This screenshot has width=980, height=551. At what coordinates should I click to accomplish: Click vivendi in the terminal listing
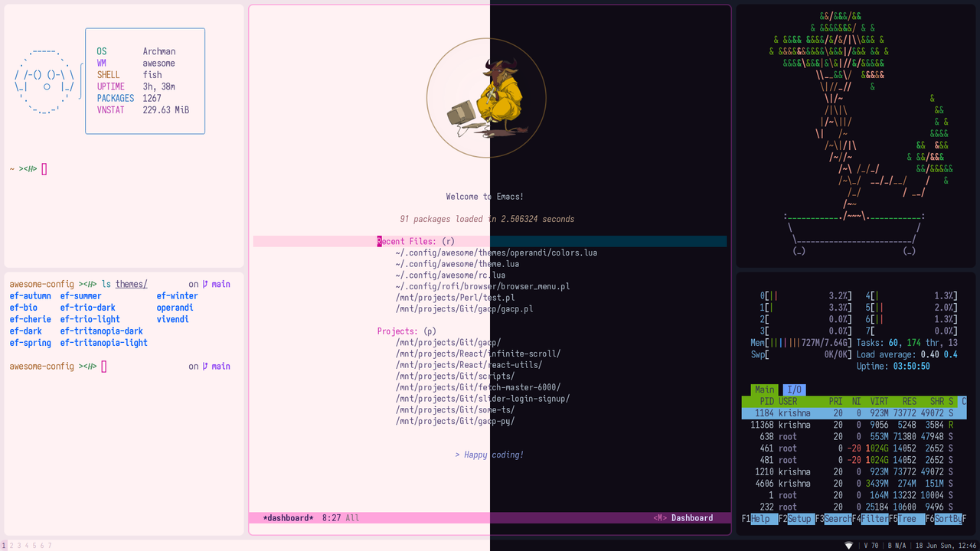click(173, 319)
